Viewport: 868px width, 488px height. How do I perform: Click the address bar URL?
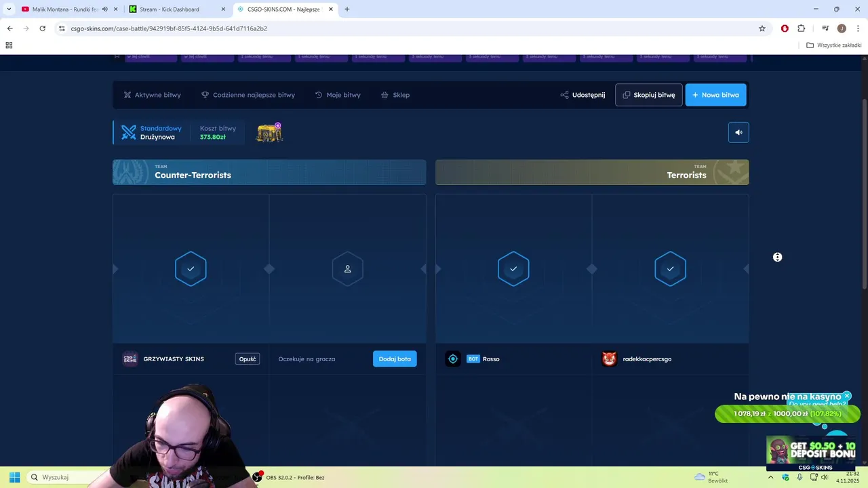click(x=169, y=28)
